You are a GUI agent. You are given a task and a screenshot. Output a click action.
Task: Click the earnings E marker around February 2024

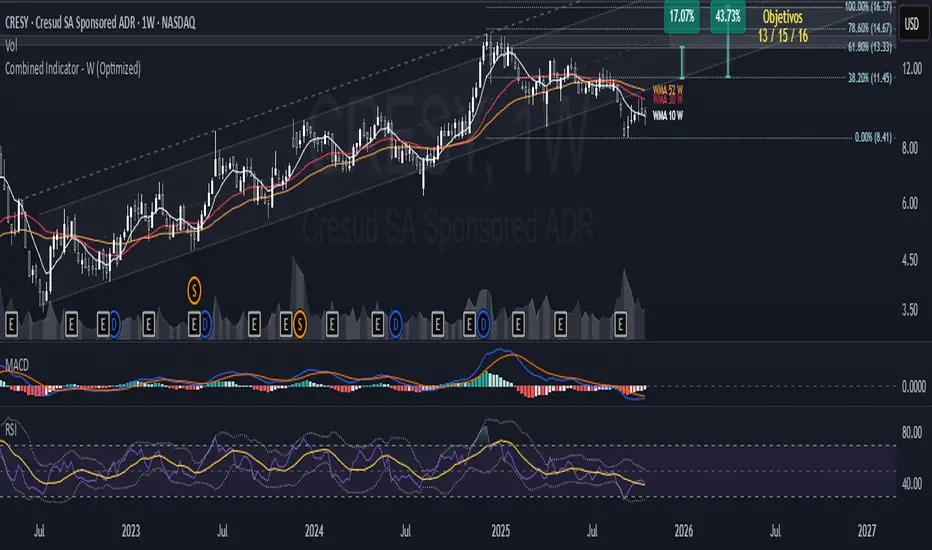tap(332, 325)
